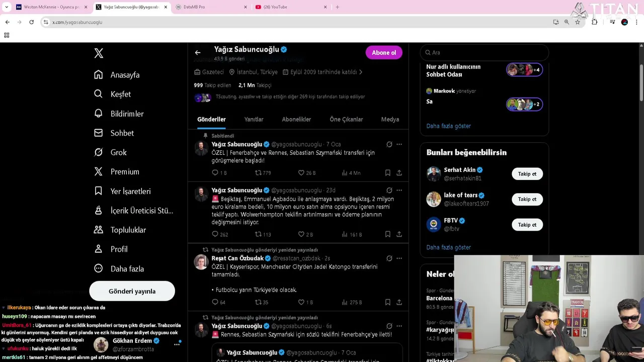
Task: Reload the page in browser toolbar
Action: [31, 22]
